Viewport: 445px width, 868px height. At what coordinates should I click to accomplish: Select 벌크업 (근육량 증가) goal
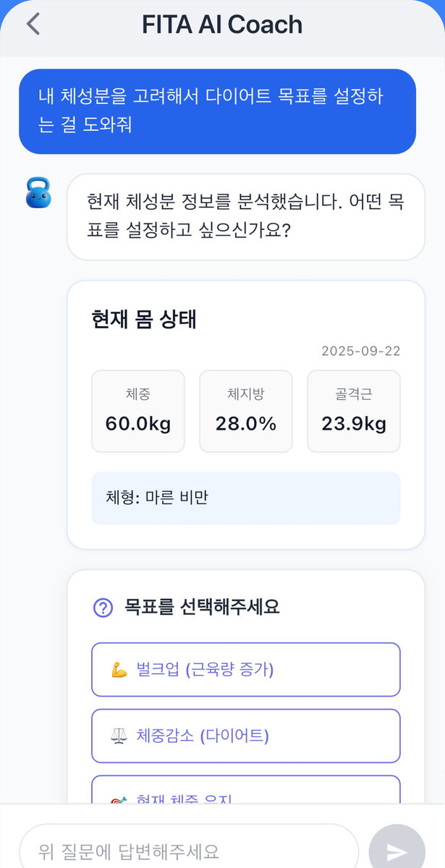coord(246,670)
